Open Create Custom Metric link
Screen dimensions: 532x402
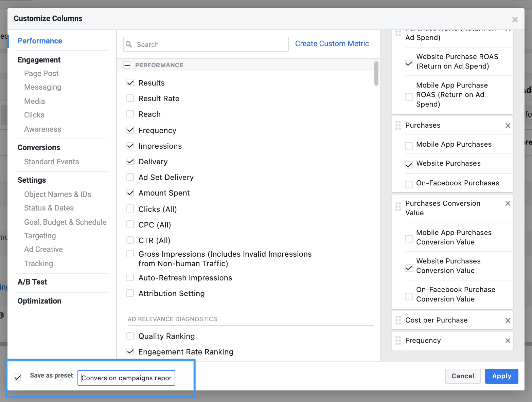(332, 44)
